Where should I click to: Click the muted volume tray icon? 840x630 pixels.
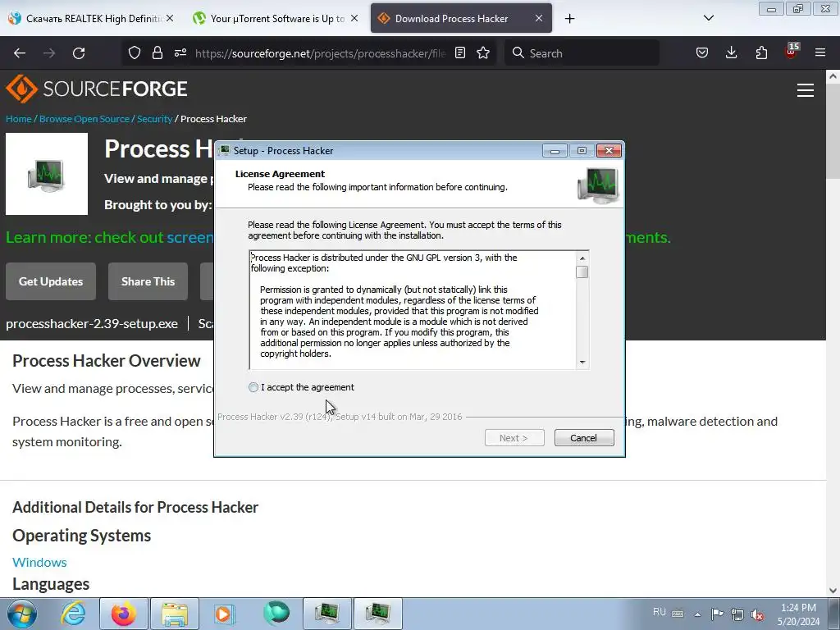(x=757, y=614)
